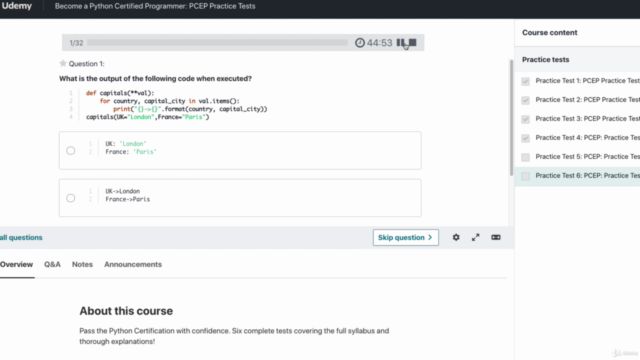640x360 pixels.
Task: Open the course title link in header
Action: click(155, 6)
